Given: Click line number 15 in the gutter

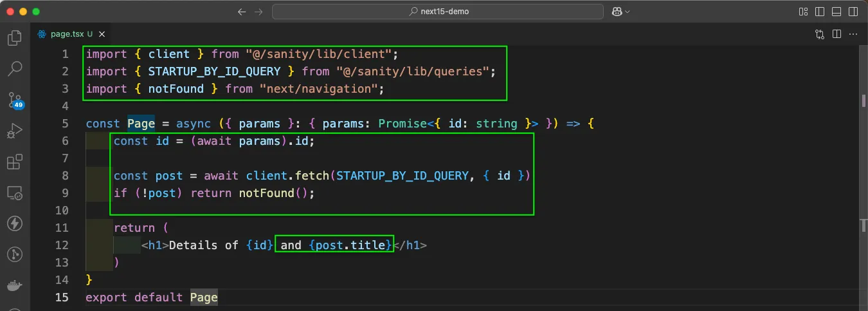Looking at the screenshot, I should point(62,297).
